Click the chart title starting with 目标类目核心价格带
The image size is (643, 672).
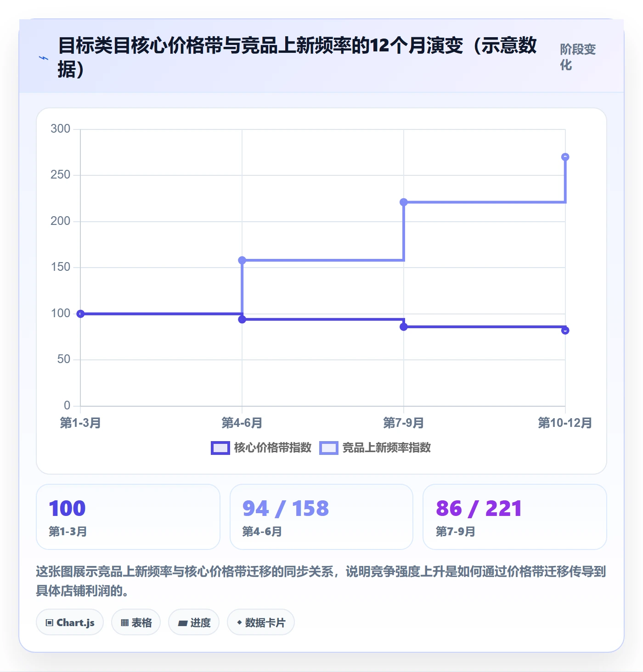pos(297,57)
